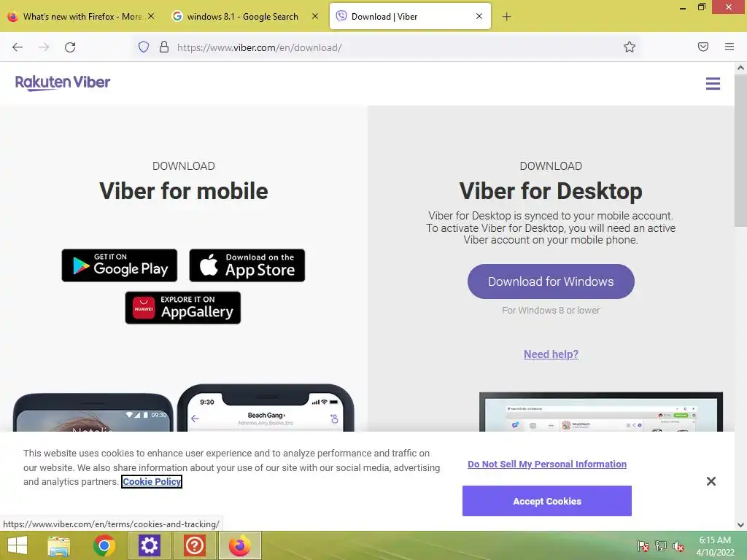Viewport: 747px width, 560px height.
Task: Go back using the browser back arrow
Action: pos(18,47)
